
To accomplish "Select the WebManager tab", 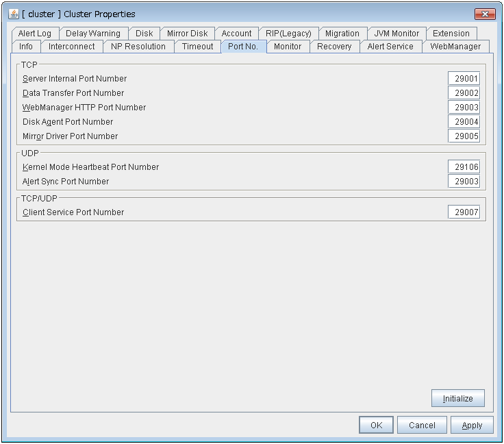I will (456, 47).
